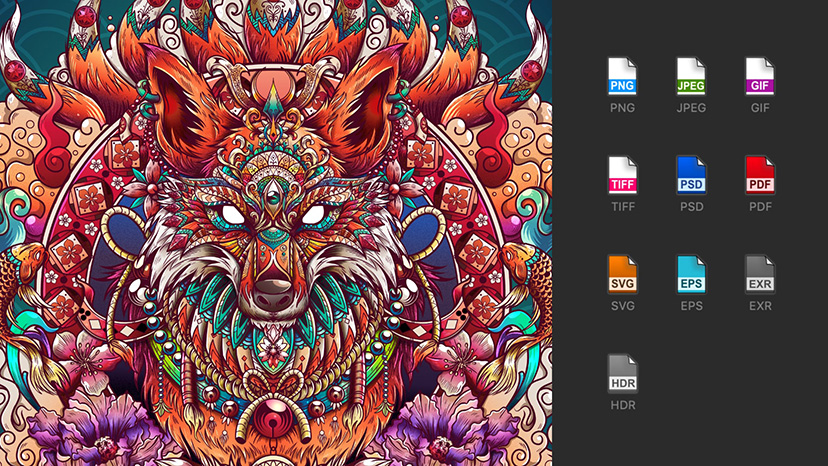Click the gray PSD caption under its icon
Image resolution: width=828 pixels, height=466 pixels.
pos(692,207)
